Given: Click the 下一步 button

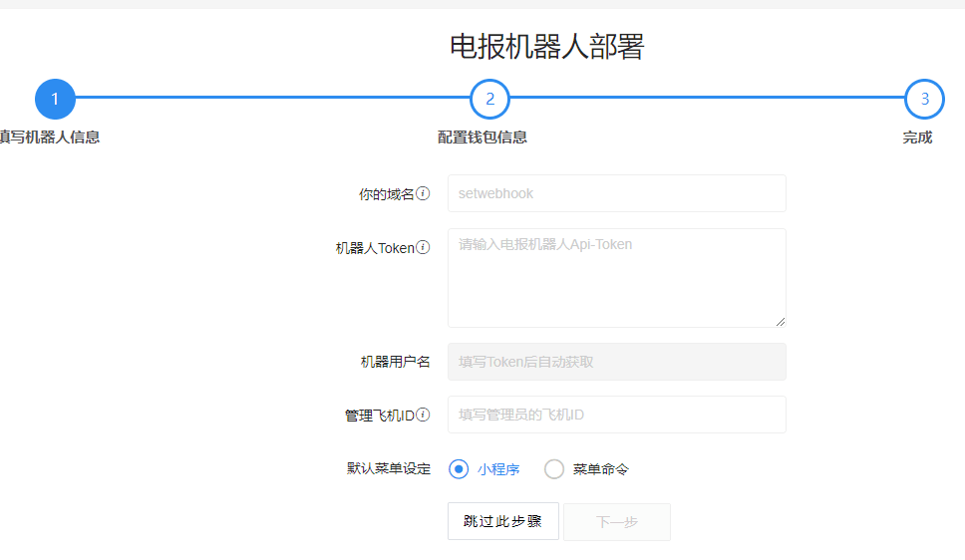Looking at the screenshot, I should [616, 522].
